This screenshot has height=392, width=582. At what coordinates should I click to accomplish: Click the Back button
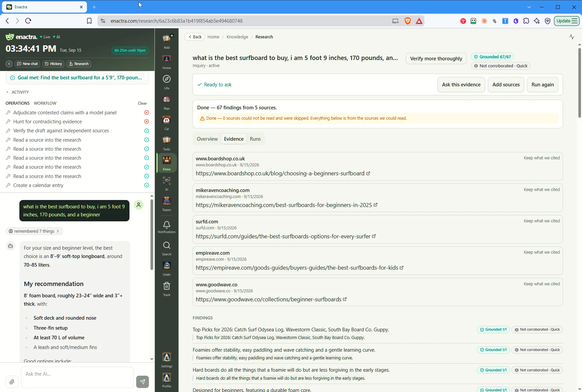pyautogui.click(x=195, y=37)
